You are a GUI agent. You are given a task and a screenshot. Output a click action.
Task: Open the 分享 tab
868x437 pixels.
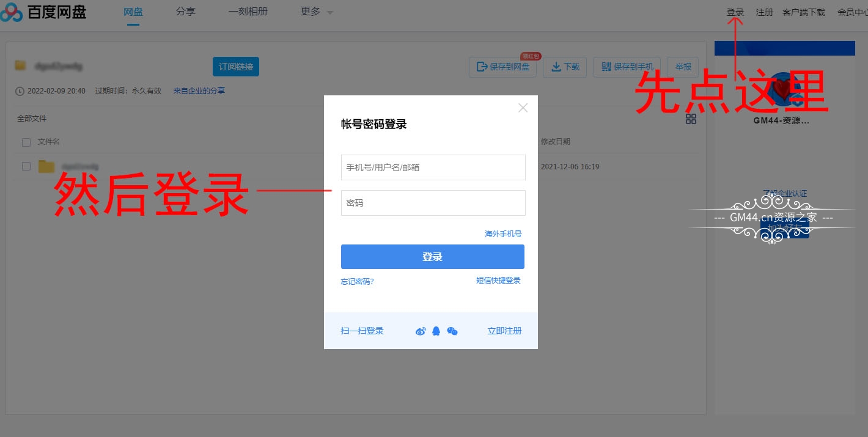[185, 12]
